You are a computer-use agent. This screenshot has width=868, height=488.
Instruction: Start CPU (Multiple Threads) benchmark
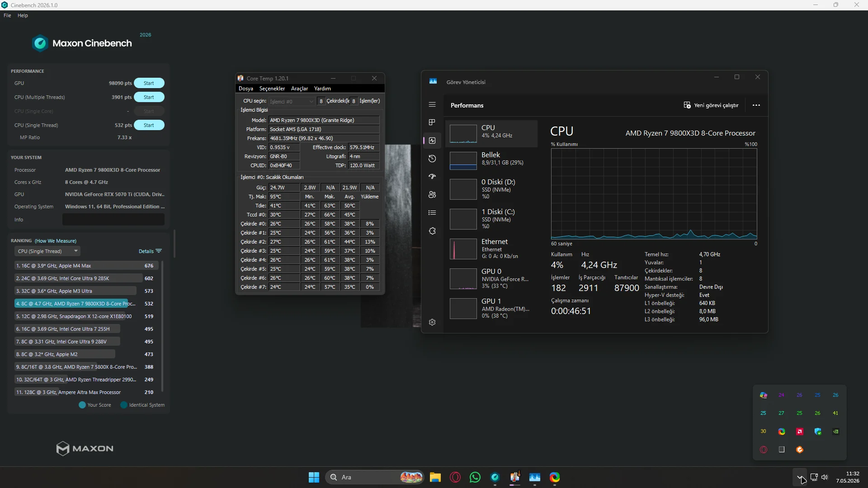[x=149, y=97]
